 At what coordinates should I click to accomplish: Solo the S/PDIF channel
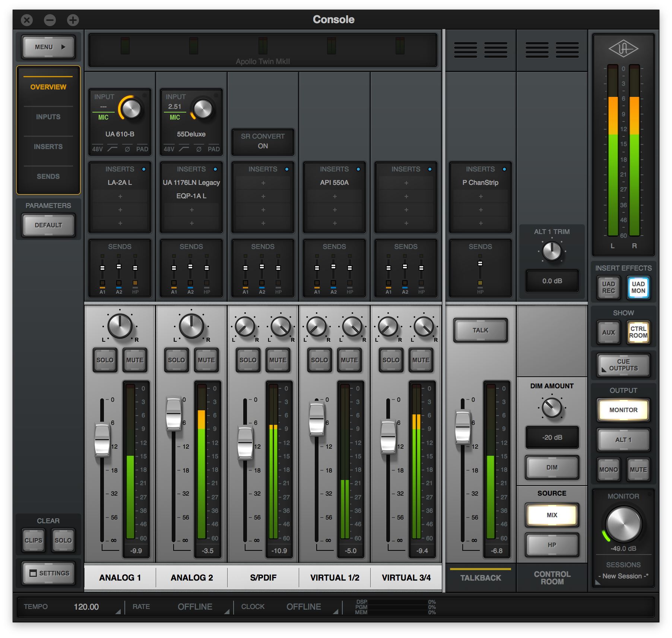coord(248,360)
